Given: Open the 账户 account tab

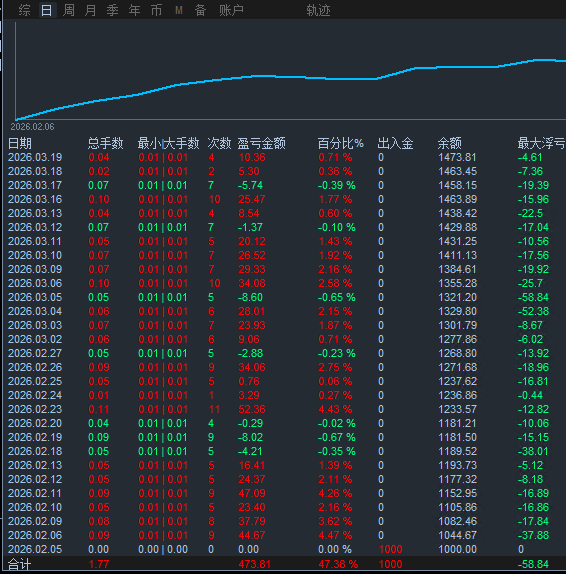Looking at the screenshot, I should (x=231, y=10).
